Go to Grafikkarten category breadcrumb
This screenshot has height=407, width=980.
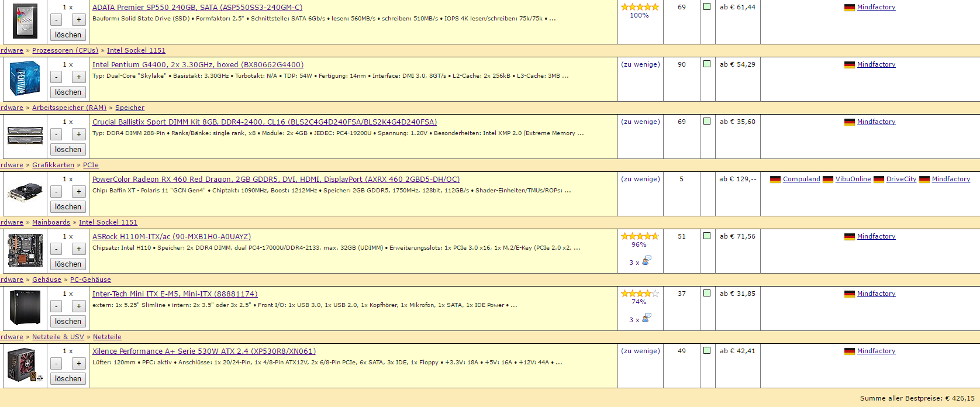53,165
